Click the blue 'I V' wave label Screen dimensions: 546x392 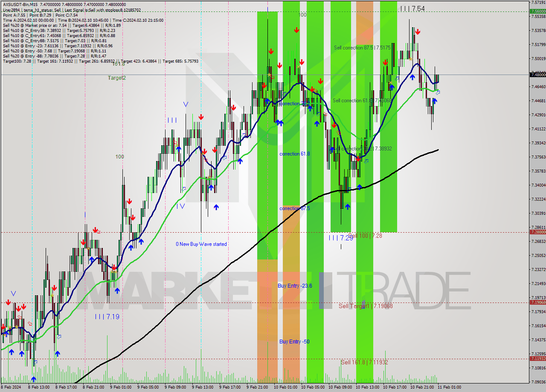click(x=181, y=206)
